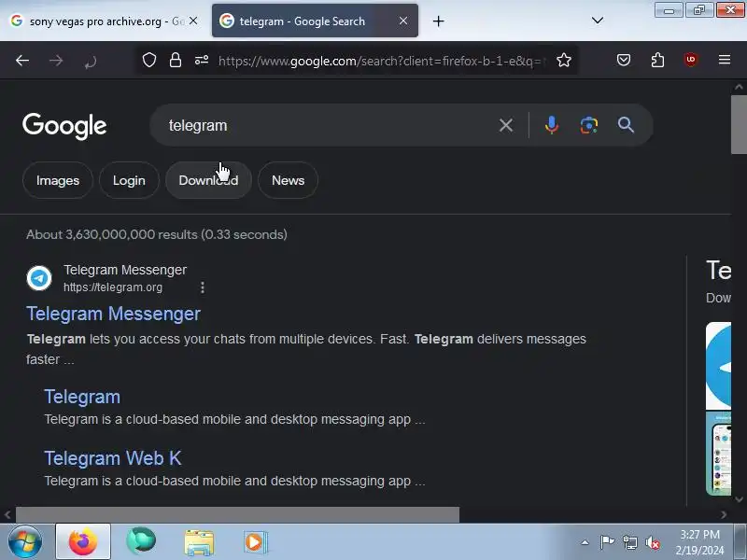Click the About 3,630,000,000 results text
Viewport: 747px width, 560px height.
click(157, 234)
